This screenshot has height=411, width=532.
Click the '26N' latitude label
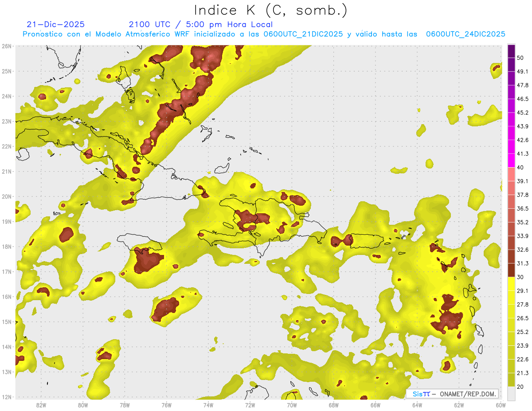[7, 46]
